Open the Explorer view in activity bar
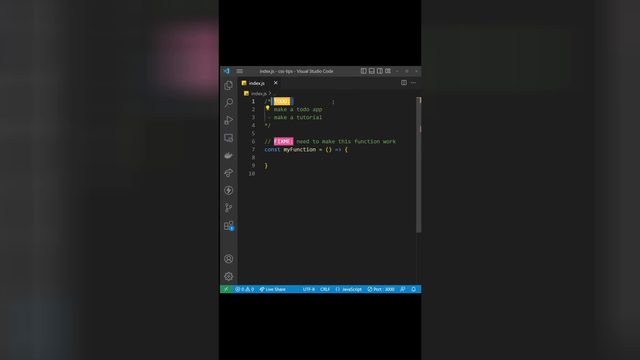The height and width of the screenshot is (360, 640). [x=229, y=85]
